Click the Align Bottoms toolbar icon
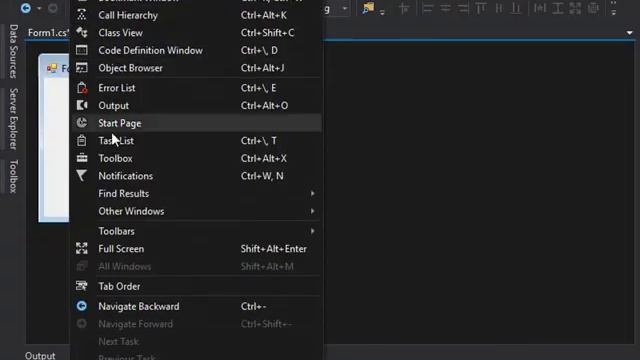Image resolution: width=640 pixels, height=360 pixels. (x=516, y=8)
